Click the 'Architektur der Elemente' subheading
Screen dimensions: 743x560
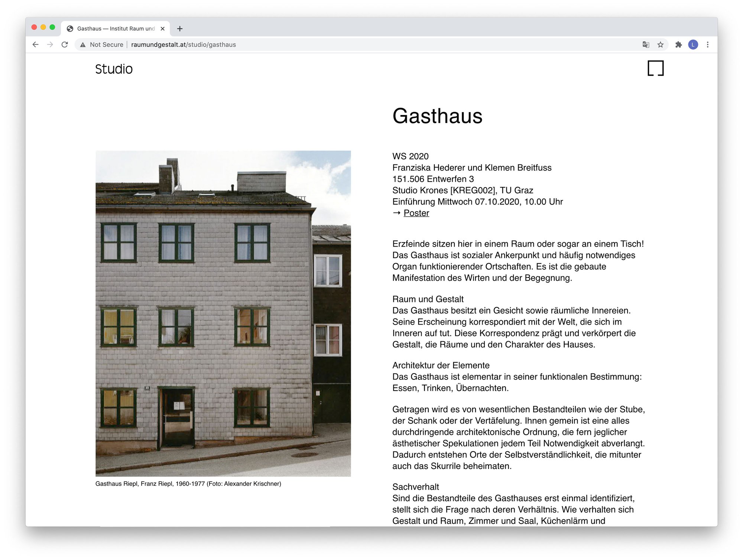pyautogui.click(x=441, y=365)
